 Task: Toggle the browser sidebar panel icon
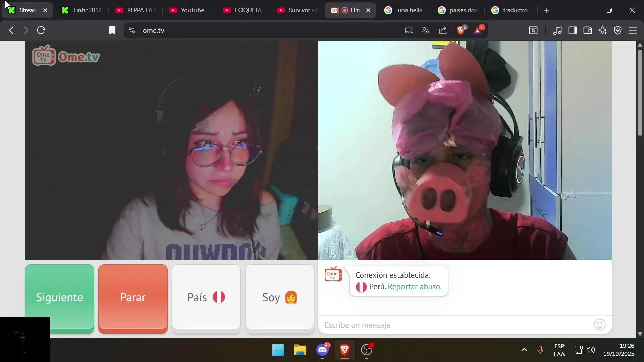coord(573,30)
